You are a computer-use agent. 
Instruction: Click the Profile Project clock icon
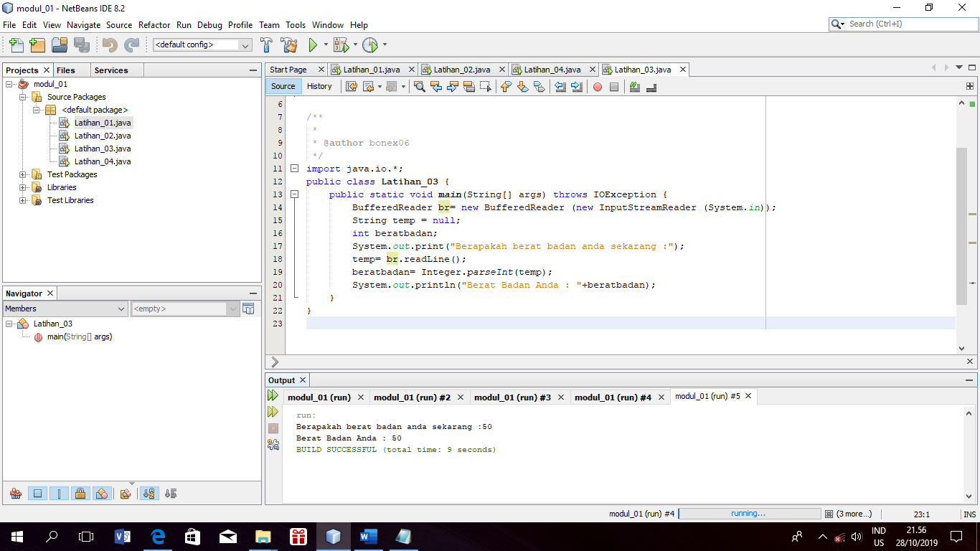369,45
